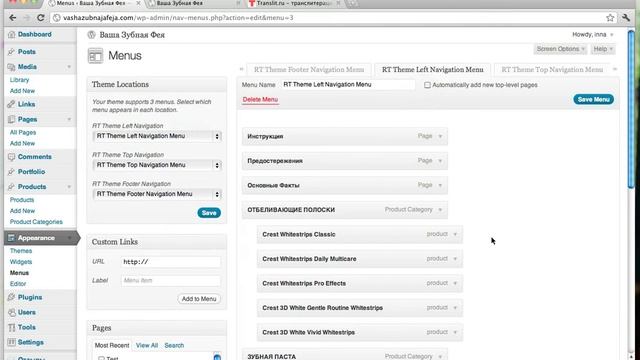Click the Links chain icon

[x=11, y=104]
